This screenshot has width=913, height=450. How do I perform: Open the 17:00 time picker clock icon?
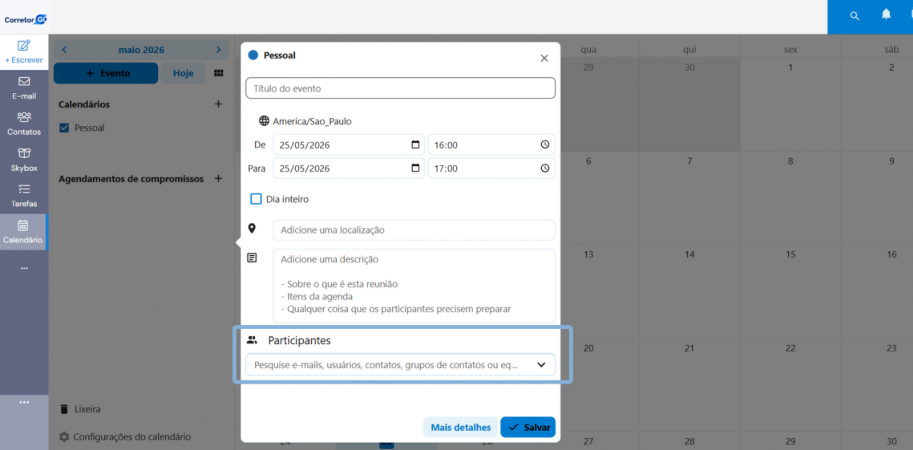click(x=544, y=168)
